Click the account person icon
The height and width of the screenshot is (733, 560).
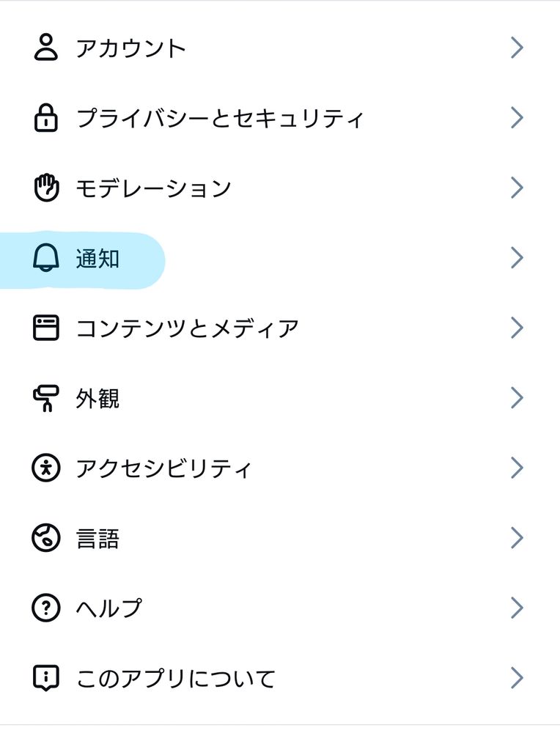pos(46,48)
